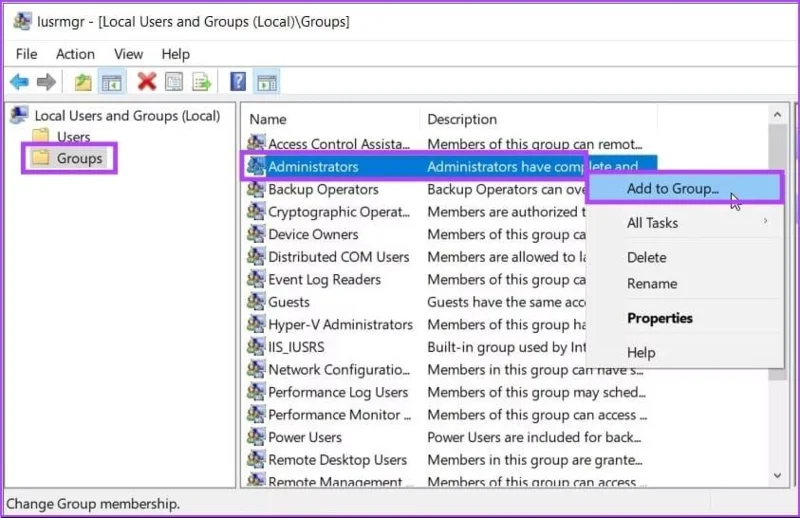
Task: Click 'Members in this group are grante' description
Action: [x=535, y=459]
